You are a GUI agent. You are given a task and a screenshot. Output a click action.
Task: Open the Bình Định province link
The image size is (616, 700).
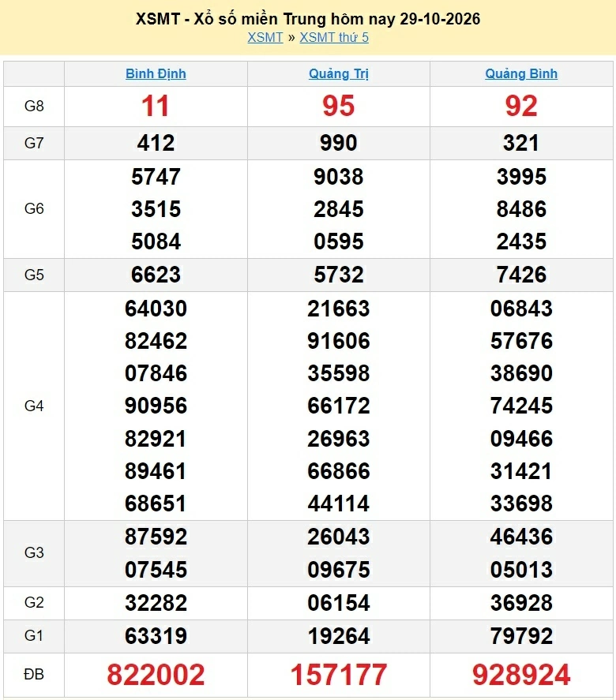156,73
